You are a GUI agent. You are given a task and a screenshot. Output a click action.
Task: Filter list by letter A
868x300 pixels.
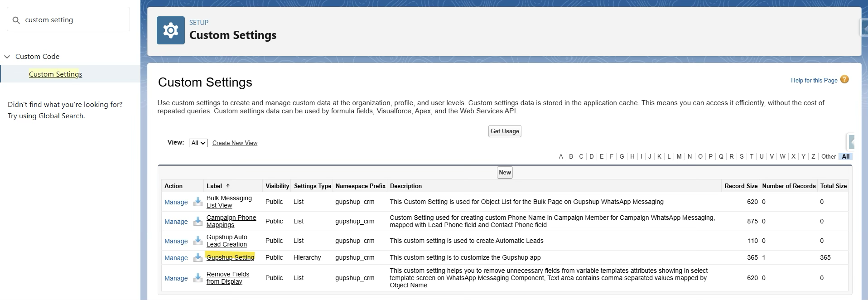pos(561,156)
